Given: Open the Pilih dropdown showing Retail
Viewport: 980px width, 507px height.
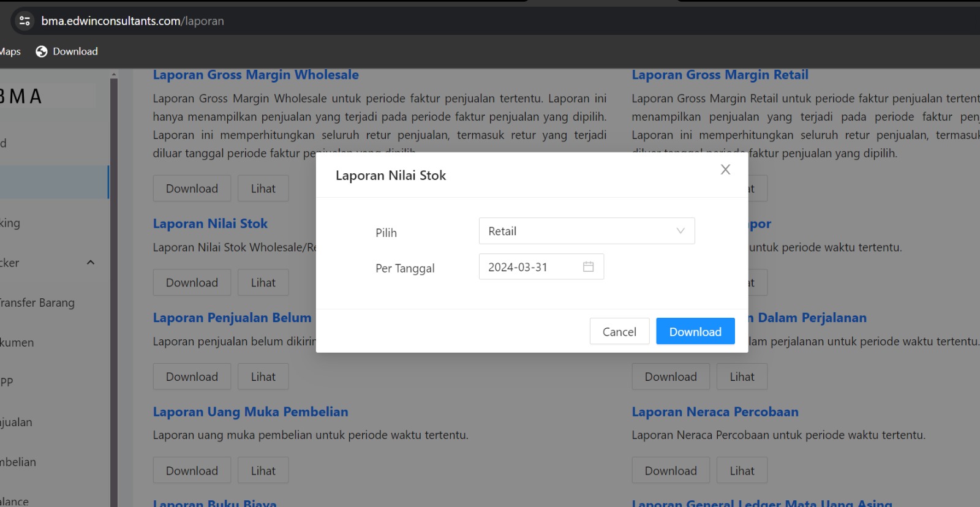Looking at the screenshot, I should (x=579, y=231).
